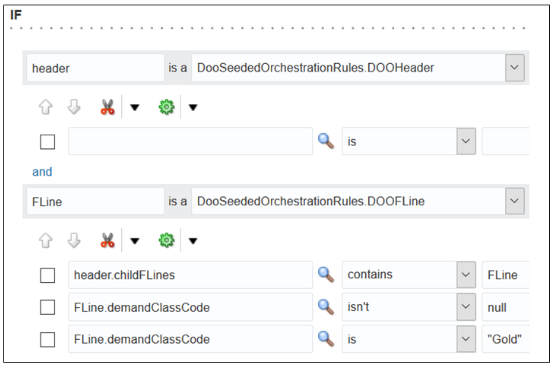
Task: Select the checkbox for the demandClassCode isn't null row
Action: point(47,307)
